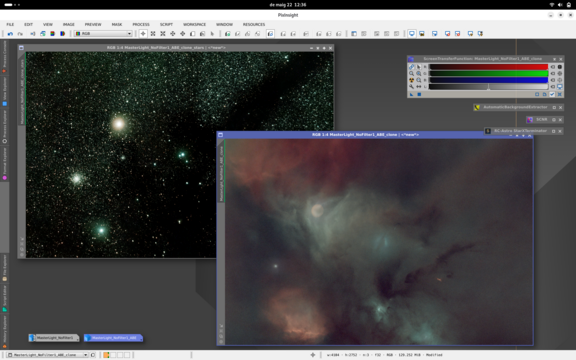The width and height of the screenshot is (576, 360).
Task: Click the AutomaticBackgroundExtractor process icon
Action: [x=477, y=107]
